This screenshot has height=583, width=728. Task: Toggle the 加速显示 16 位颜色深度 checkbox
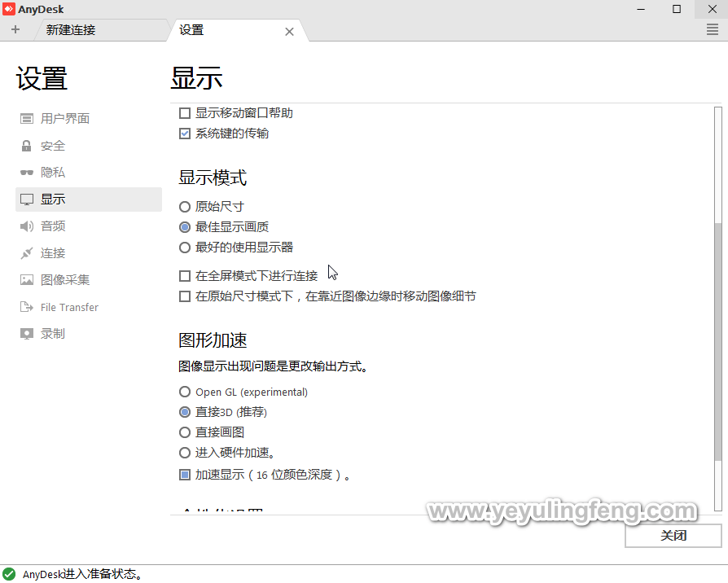tap(185, 475)
